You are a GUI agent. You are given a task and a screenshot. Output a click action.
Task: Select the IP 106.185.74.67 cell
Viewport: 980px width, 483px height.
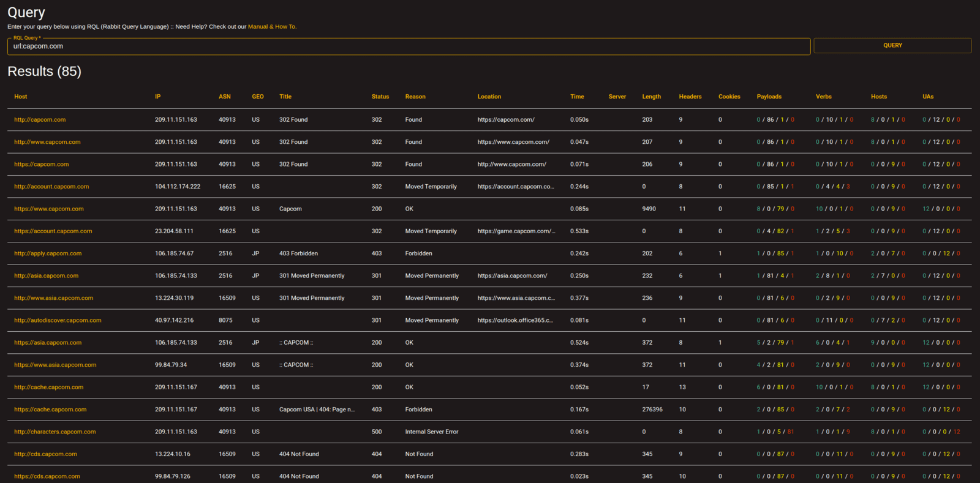click(x=174, y=253)
